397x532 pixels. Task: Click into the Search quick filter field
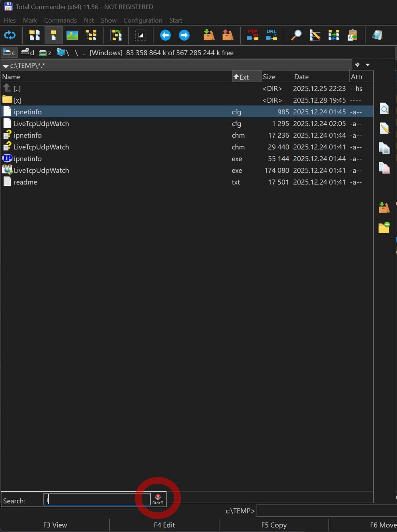tap(97, 499)
